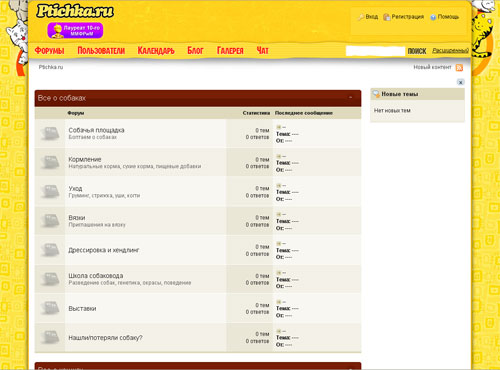Image resolution: width=500 pixels, height=370 pixels.
Task: Open the Школа собаковода forum
Action: point(96,276)
